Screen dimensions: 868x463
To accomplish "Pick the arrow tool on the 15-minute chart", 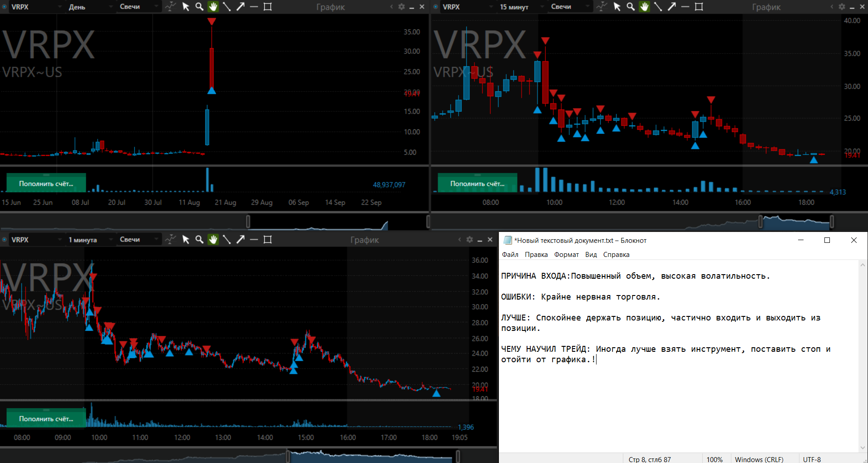I will [672, 6].
